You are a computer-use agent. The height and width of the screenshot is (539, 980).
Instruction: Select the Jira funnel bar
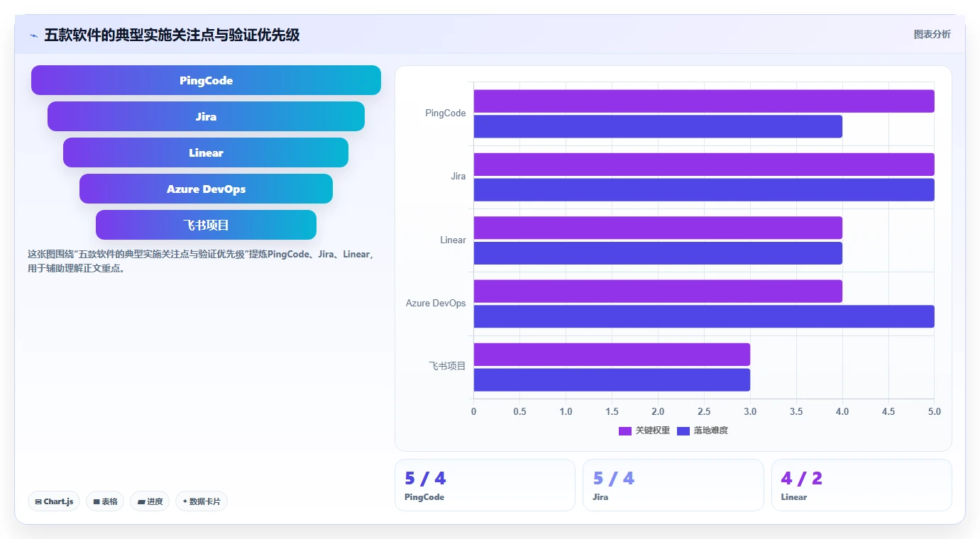coord(206,116)
